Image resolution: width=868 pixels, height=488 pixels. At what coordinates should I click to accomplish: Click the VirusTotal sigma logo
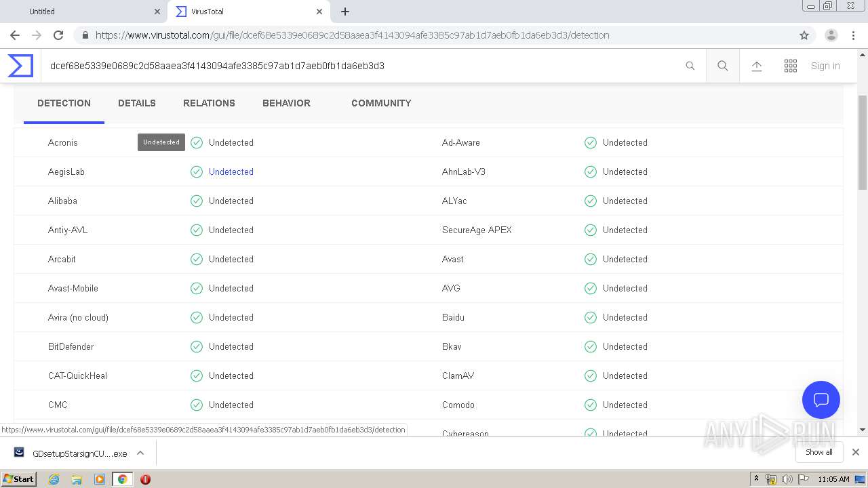[x=20, y=66]
